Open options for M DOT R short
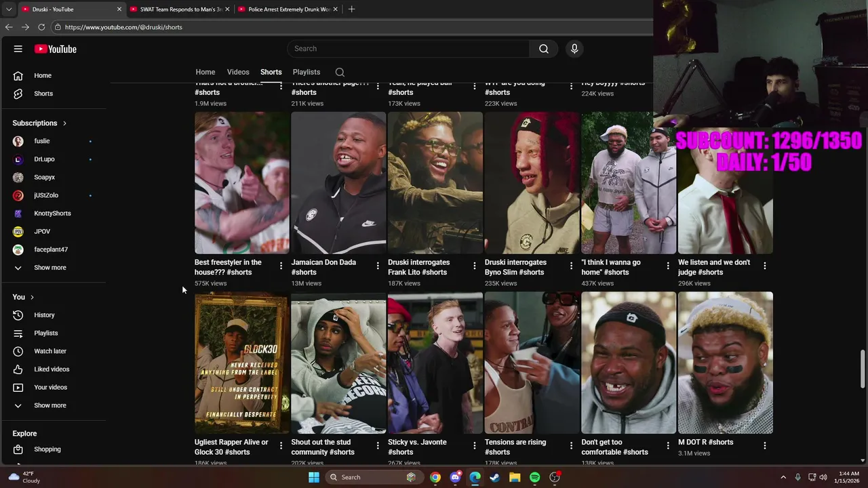The width and height of the screenshot is (868, 488). click(765, 445)
